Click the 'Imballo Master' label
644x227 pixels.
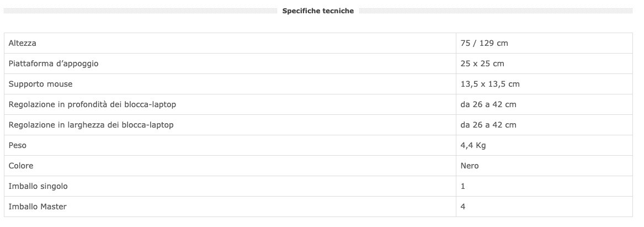38,207
